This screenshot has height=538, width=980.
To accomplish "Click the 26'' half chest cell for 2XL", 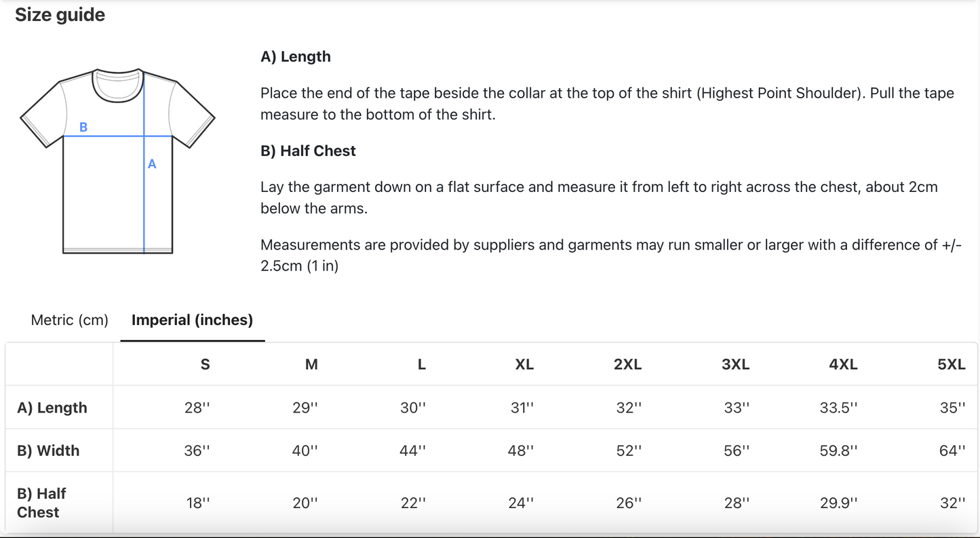I will (629, 503).
